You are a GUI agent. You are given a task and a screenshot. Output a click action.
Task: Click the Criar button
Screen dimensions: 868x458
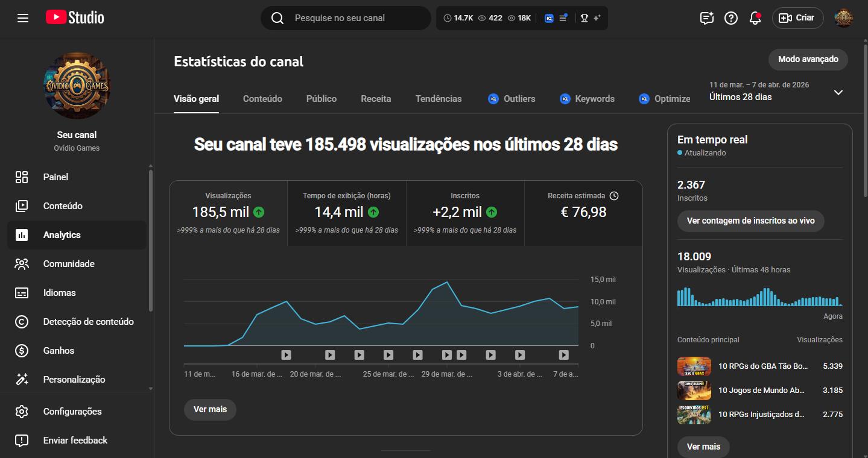click(797, 18)
